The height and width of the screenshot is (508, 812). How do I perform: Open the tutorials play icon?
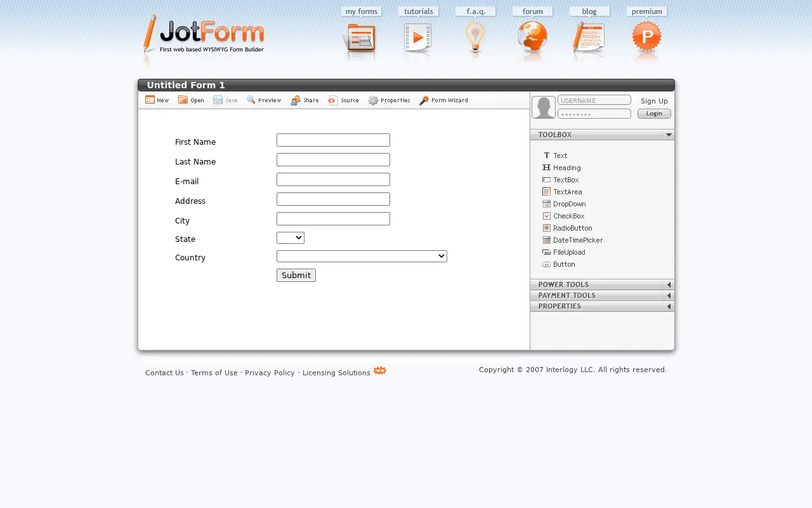(417, 38)
